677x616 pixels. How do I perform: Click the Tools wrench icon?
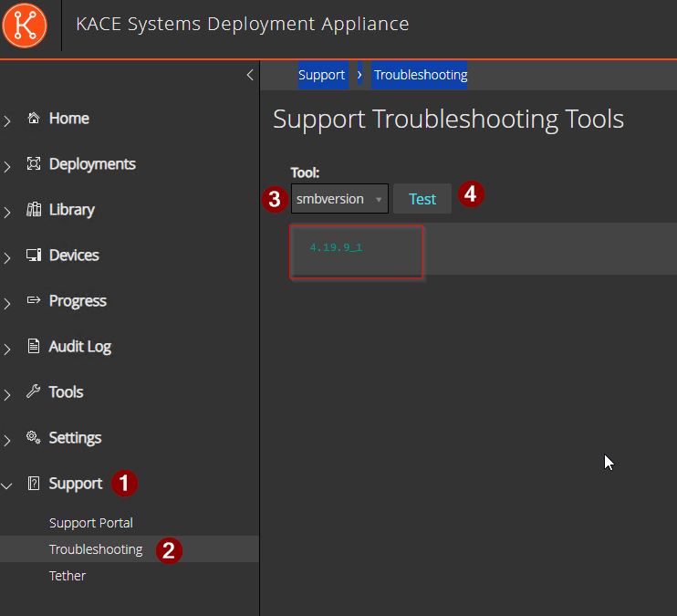(x=33, y=392)
